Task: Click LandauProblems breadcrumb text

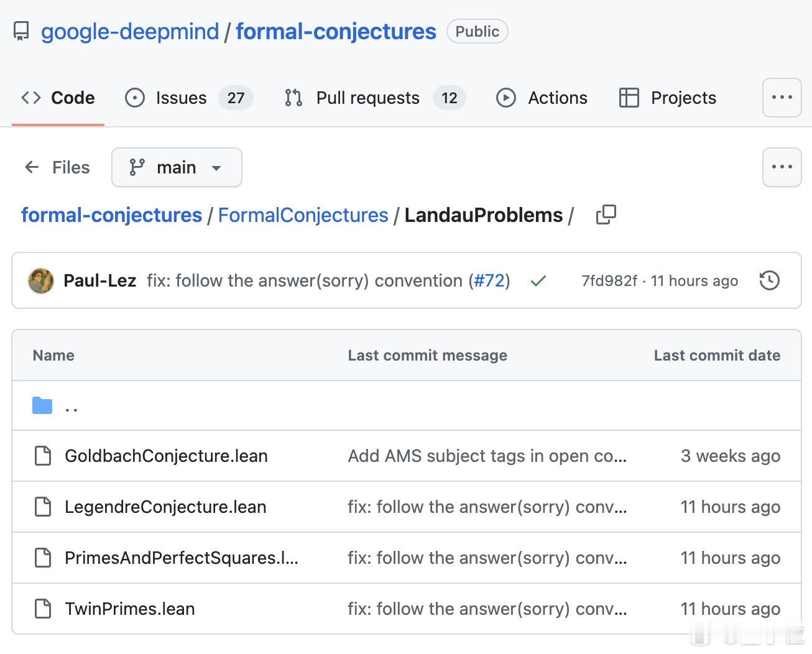Action: click(x=483, y=215)
